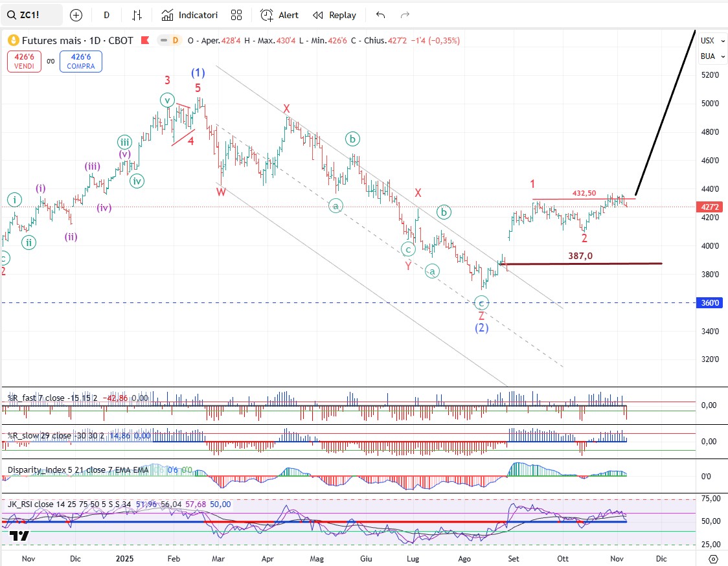Open the time axis settings target icon
This screenshot has height=566, width=728.
click(x=713, y=558)
